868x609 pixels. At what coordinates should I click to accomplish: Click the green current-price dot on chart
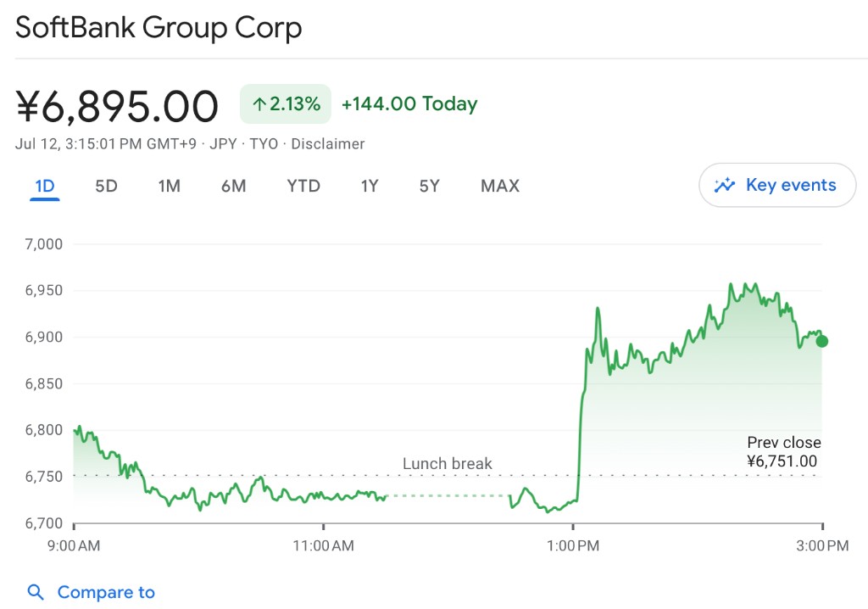click(821, 342)
